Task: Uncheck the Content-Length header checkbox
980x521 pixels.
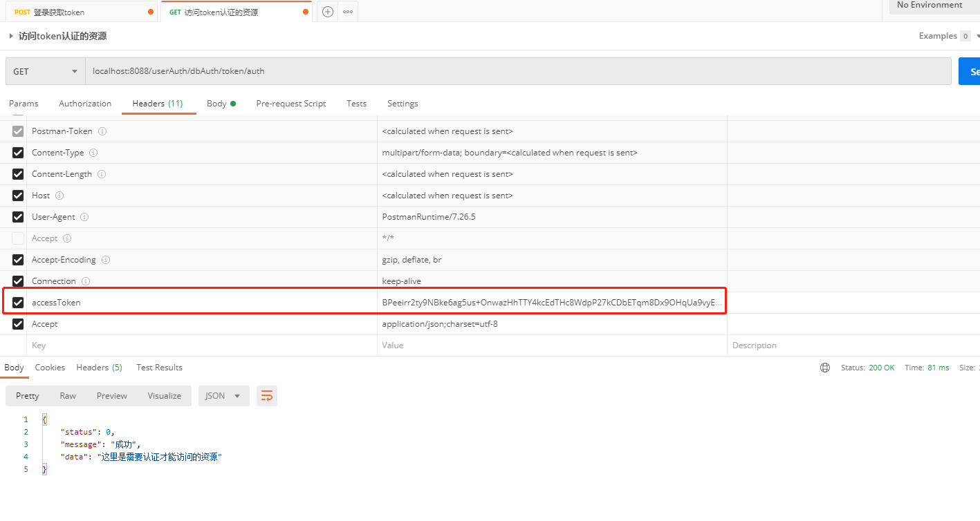Action: (x=18, y=174)
